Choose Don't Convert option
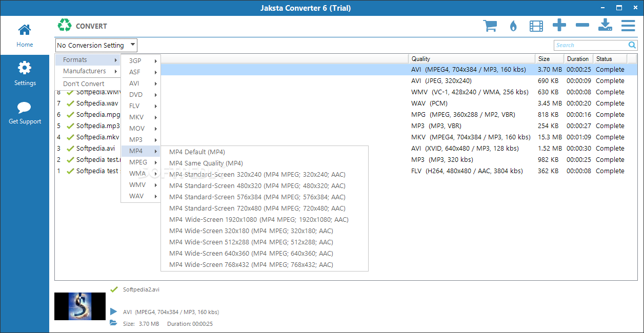 click(x=88, y=84)
